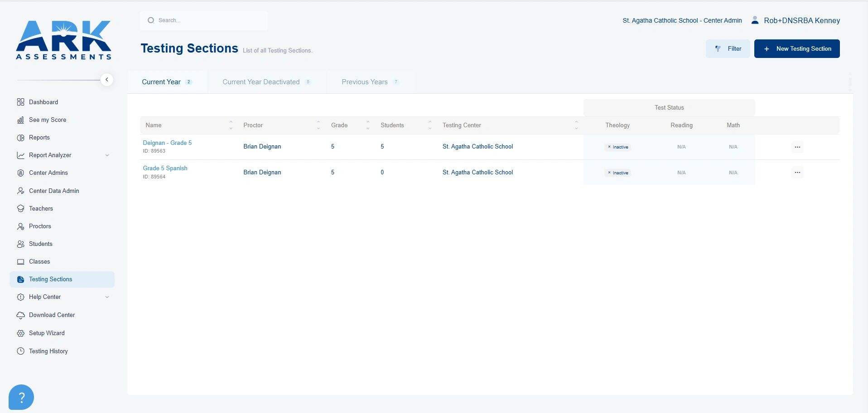This screenshot has width=868, height=413.
Task: Click the Center Admins shield icon
Action: (20, 173)
